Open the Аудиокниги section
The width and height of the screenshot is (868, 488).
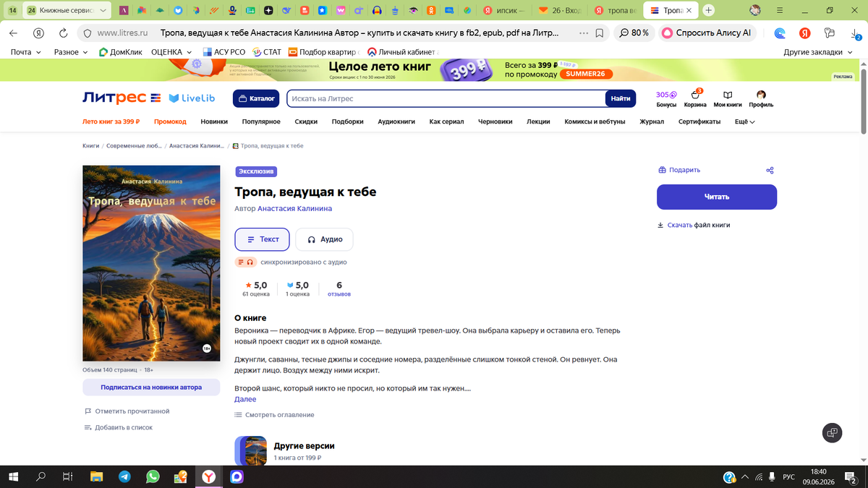point(396,121)
